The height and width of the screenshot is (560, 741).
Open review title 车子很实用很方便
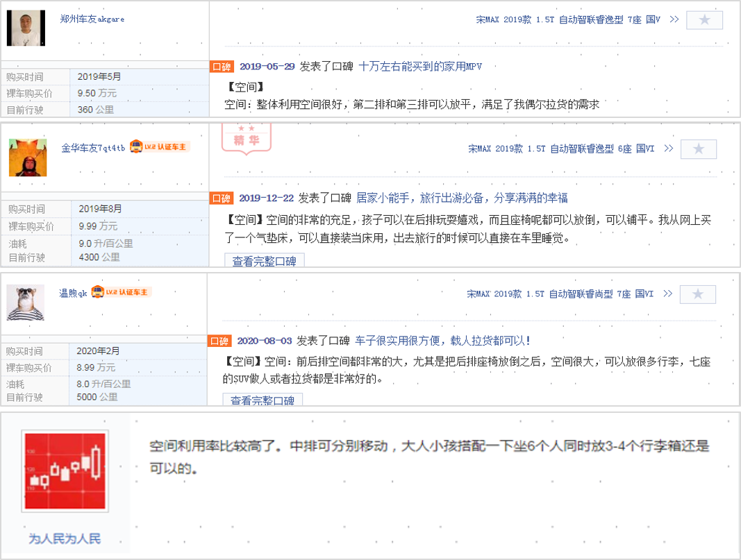(x=443, y=341)
